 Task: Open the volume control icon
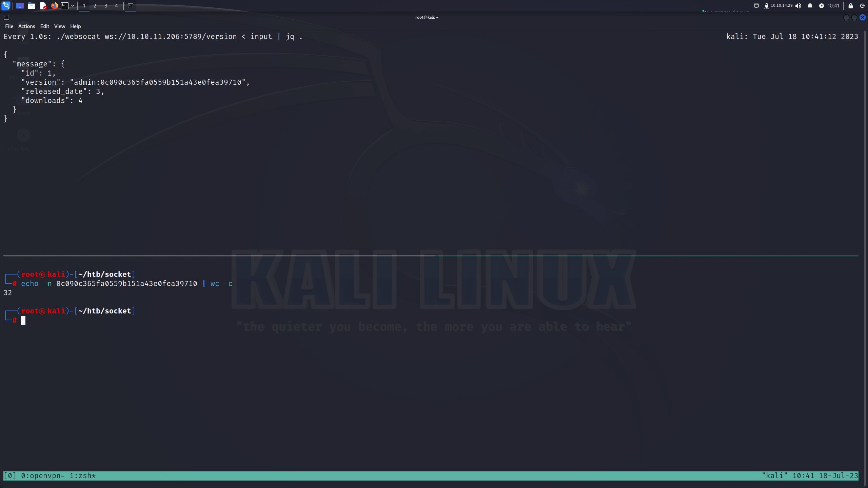[x=798, y=6]
